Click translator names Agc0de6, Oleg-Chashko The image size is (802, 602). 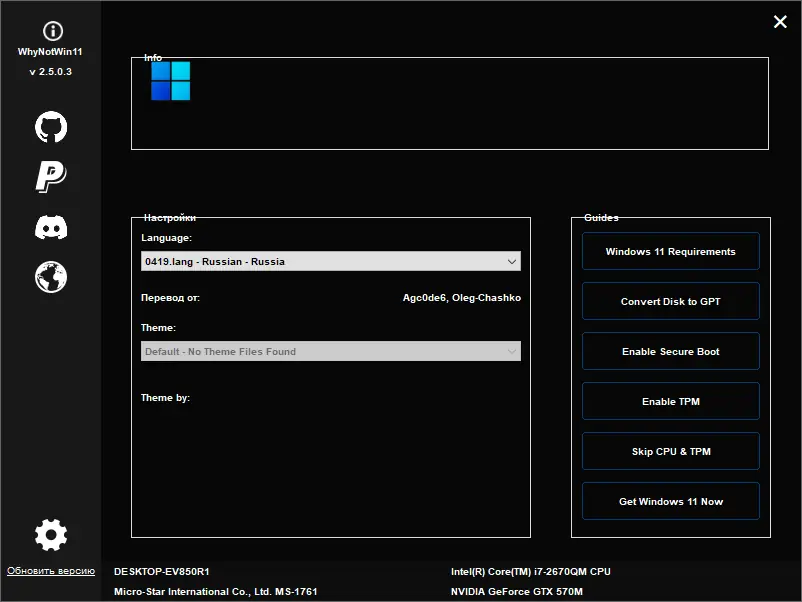(x=462, y=298)
